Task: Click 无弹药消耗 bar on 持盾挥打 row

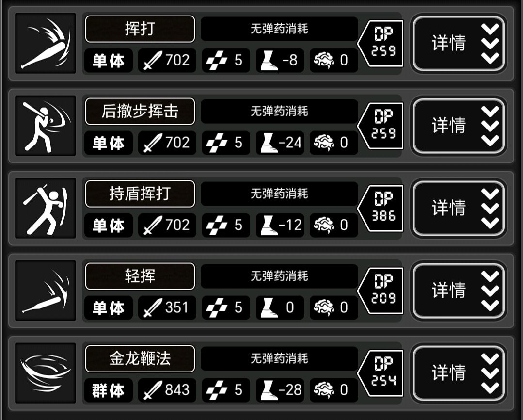Action: 279,194
